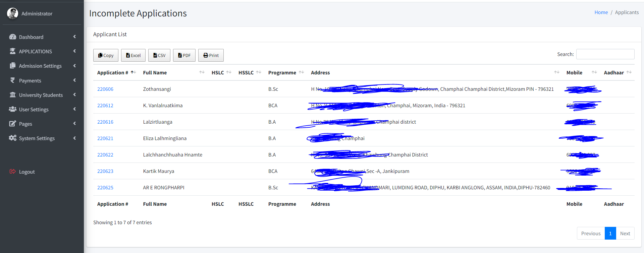Expand the University Students chevron
Screen dimensions: 644x253
click(x=74, y=95)
